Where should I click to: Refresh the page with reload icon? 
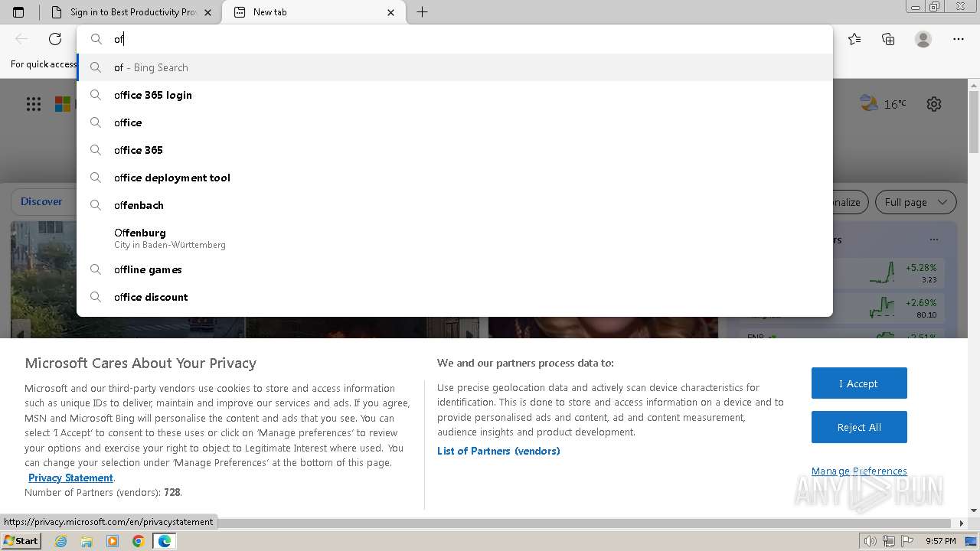point(55,39)
